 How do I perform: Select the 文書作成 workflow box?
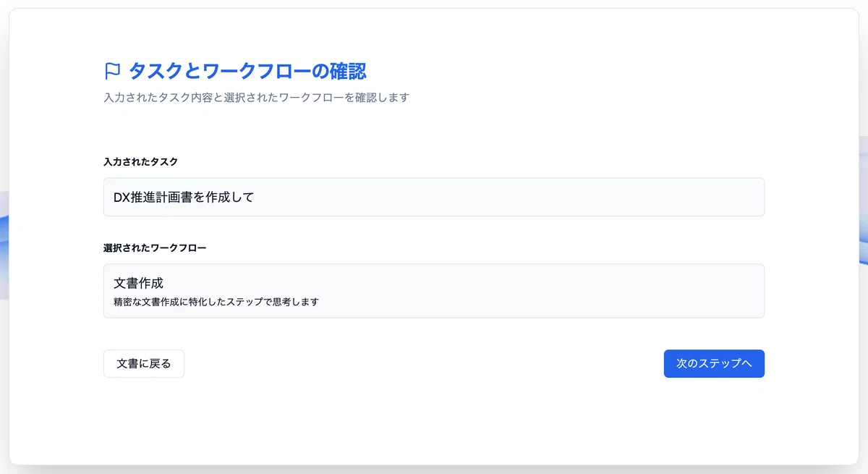434,291
